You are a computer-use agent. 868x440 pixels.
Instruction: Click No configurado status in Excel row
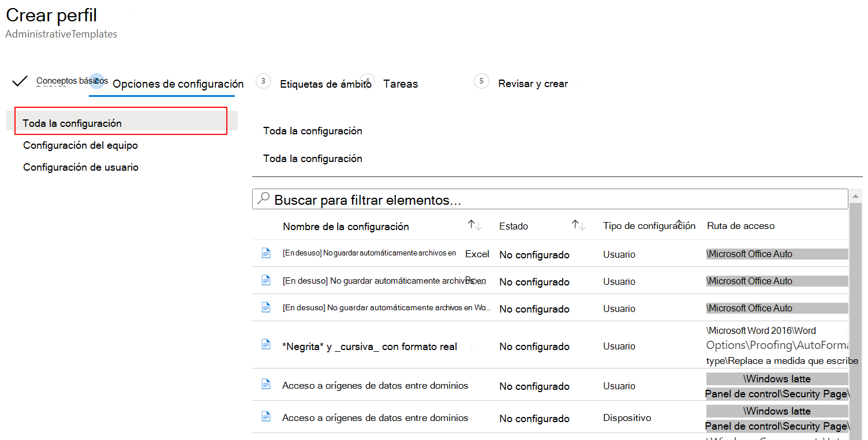534,254
